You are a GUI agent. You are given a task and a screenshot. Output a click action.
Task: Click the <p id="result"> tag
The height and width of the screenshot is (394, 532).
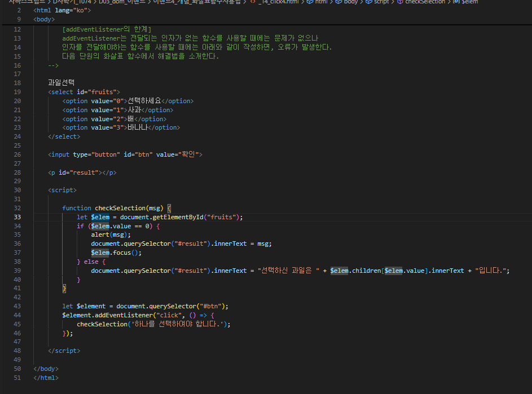[x=76, y=172]
